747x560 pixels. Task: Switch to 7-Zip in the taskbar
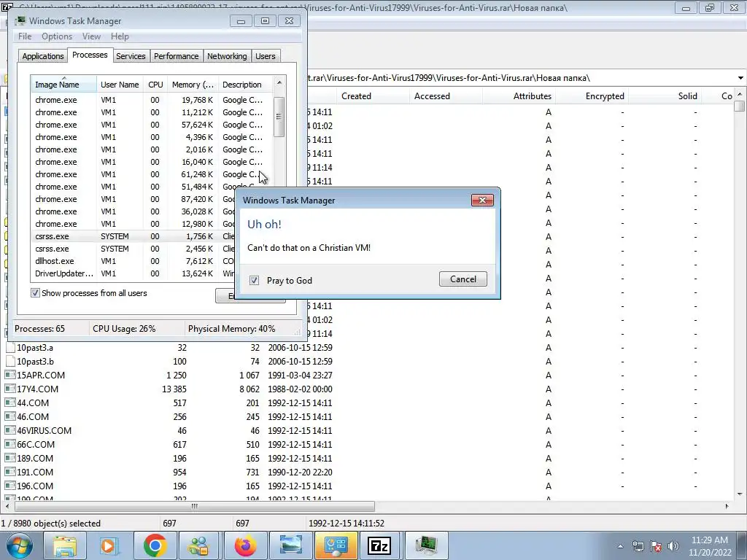click(380, 545)
